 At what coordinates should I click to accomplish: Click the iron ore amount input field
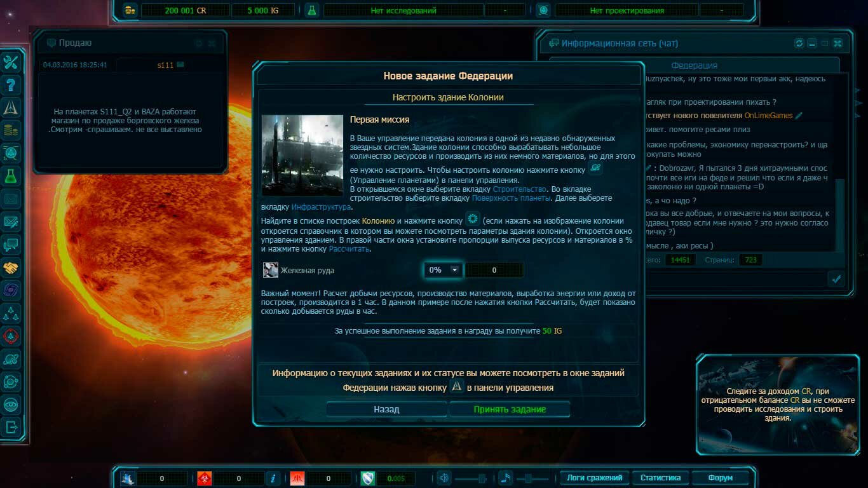(494, 270)
